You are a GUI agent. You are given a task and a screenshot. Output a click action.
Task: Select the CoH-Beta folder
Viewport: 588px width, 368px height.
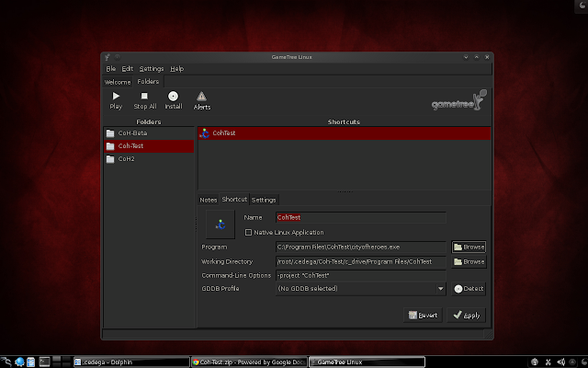pyautogui.click(x=149, y=133)
